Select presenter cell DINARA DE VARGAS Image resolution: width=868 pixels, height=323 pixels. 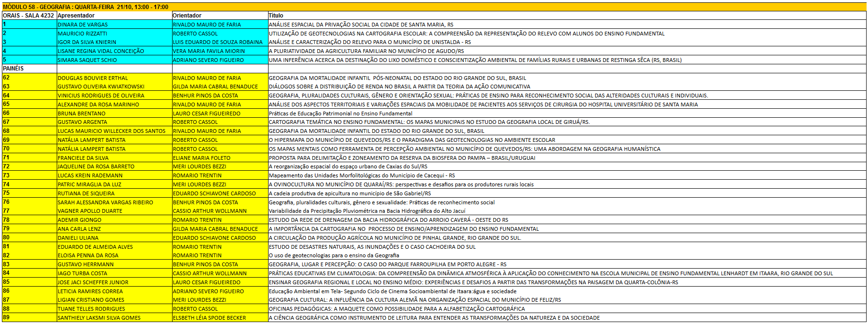(x=83, y=25)
